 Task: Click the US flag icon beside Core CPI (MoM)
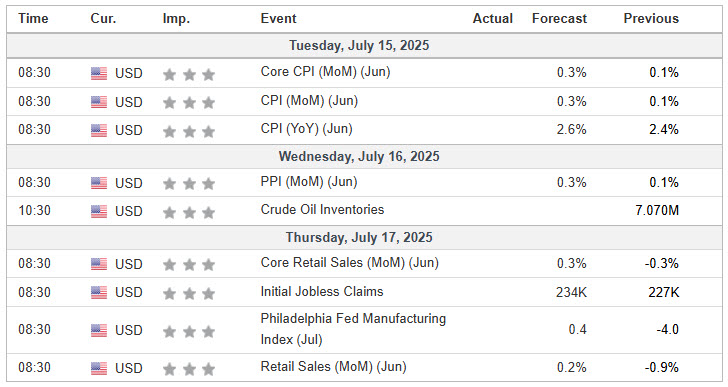[x=99, y=73]
